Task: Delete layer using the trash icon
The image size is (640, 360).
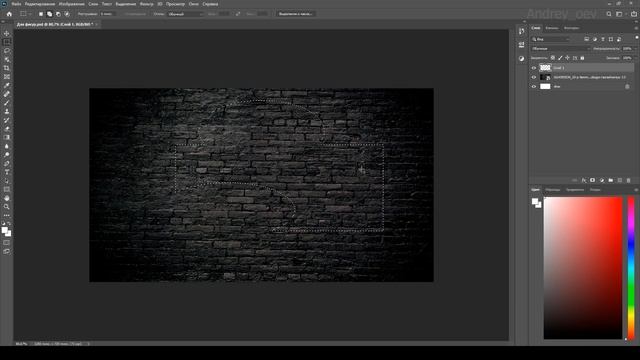Action: (x=629, y=180)
